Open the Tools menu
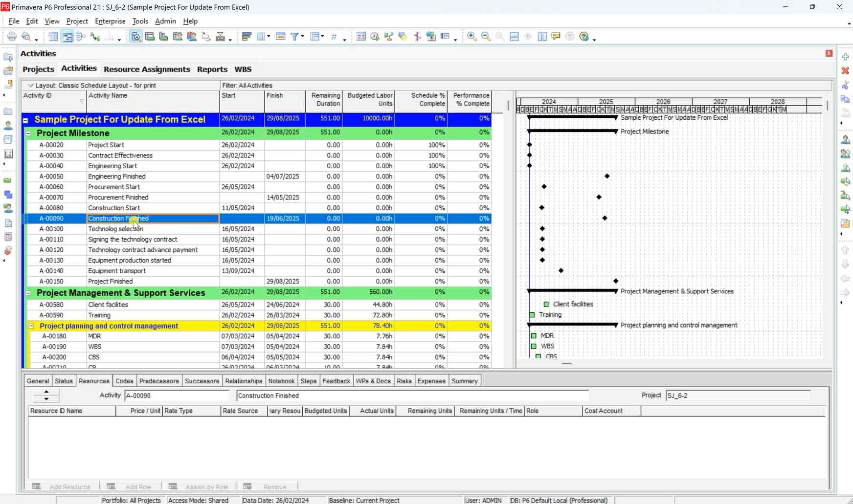Screen dimensions: 853x504 [x=140, y=21]
